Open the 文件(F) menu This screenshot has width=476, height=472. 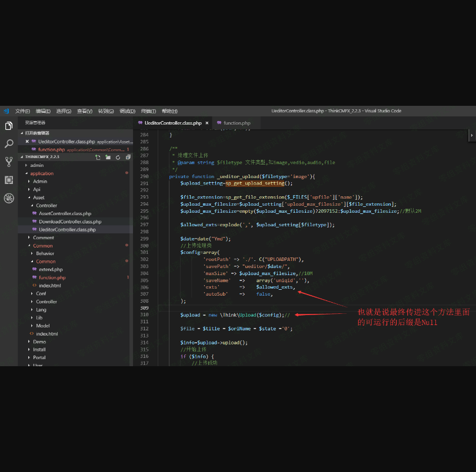tap(22, 111)
